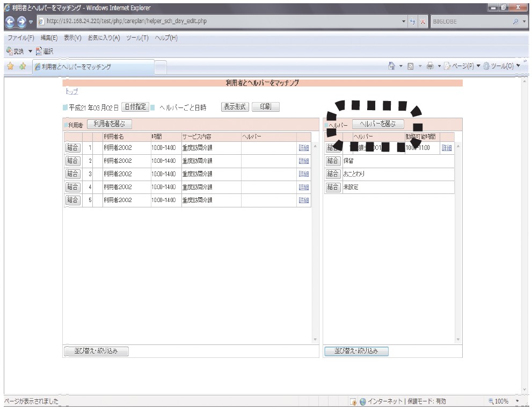Screen dimensions: 532x410
Task: Click the 利用者を選ぶ button
Action: point(110,124)
